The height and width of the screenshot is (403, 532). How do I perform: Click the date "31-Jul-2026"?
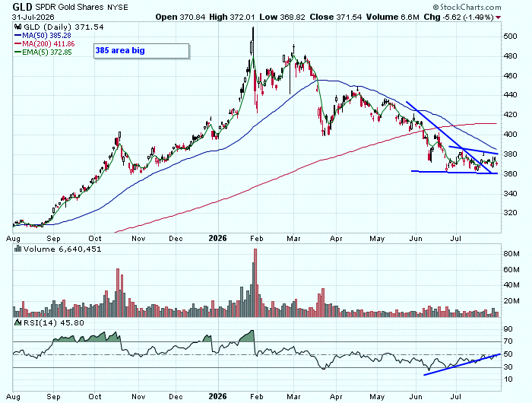(33, 17)
